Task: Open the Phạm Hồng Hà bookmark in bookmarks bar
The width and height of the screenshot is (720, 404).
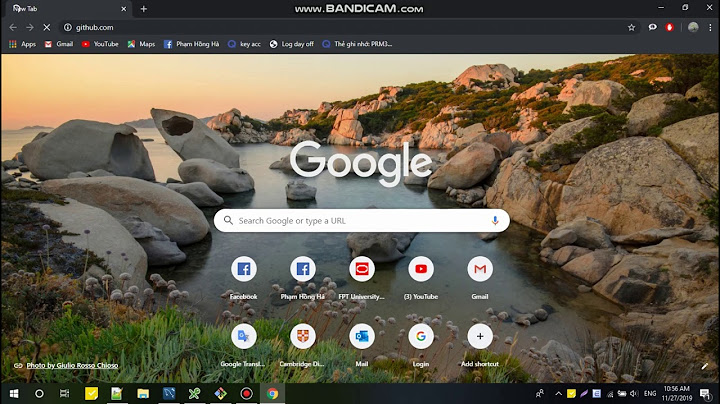Action: pyautogui.click(x=192, y=44)
